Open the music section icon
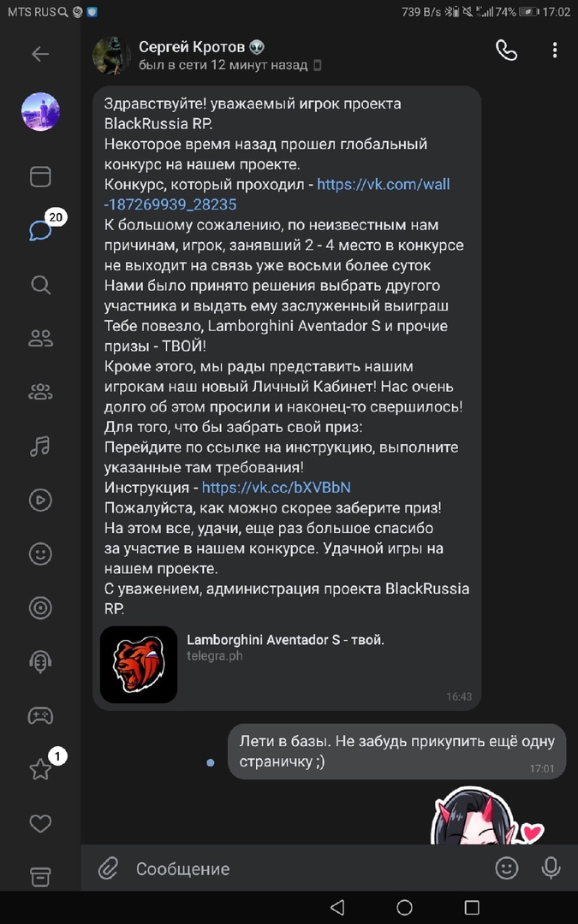 40,446
